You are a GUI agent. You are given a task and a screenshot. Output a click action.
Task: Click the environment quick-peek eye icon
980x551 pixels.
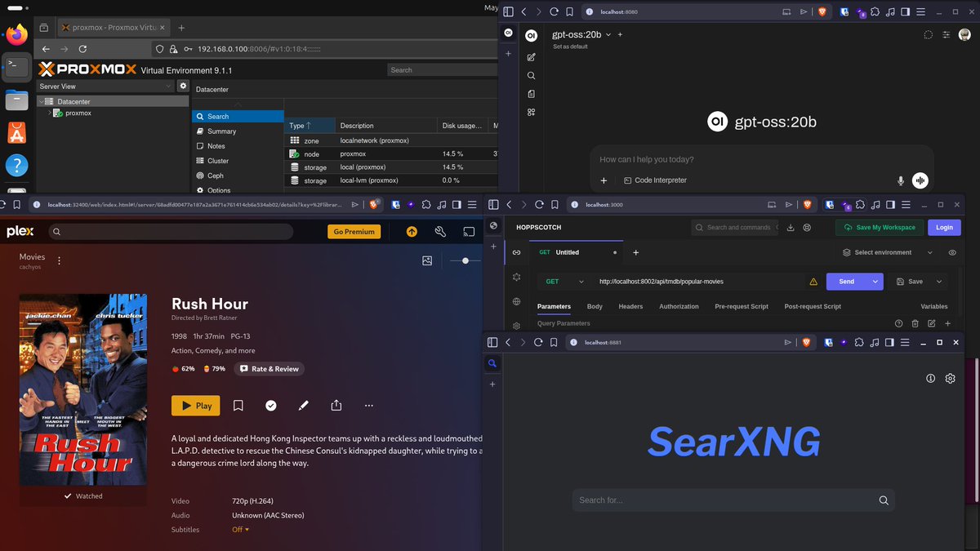coord(952,253)
